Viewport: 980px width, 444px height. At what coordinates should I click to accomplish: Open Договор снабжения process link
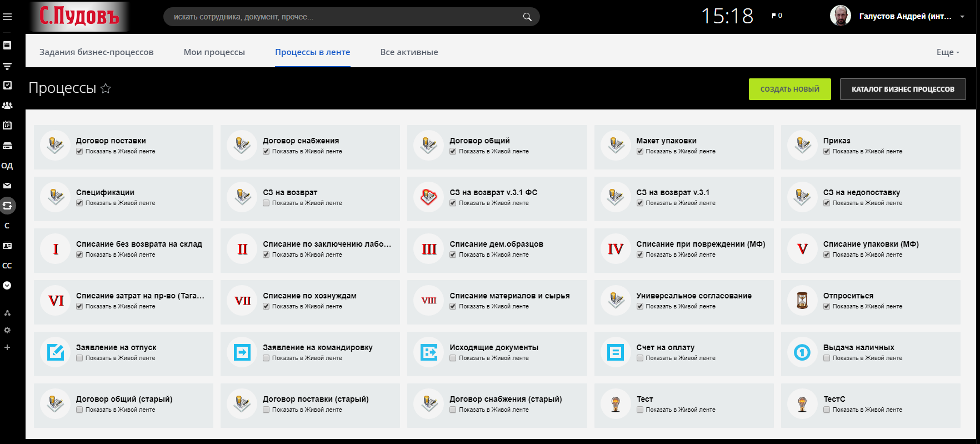pyautogui.click(x=301, y=141)
